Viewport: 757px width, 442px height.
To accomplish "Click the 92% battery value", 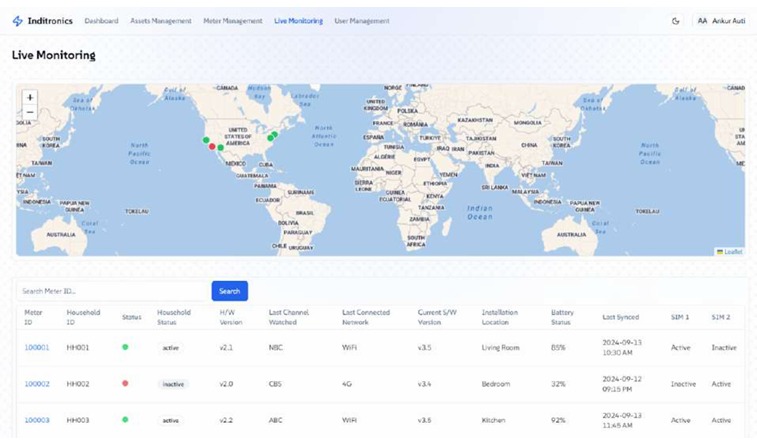I will (558, 420).
